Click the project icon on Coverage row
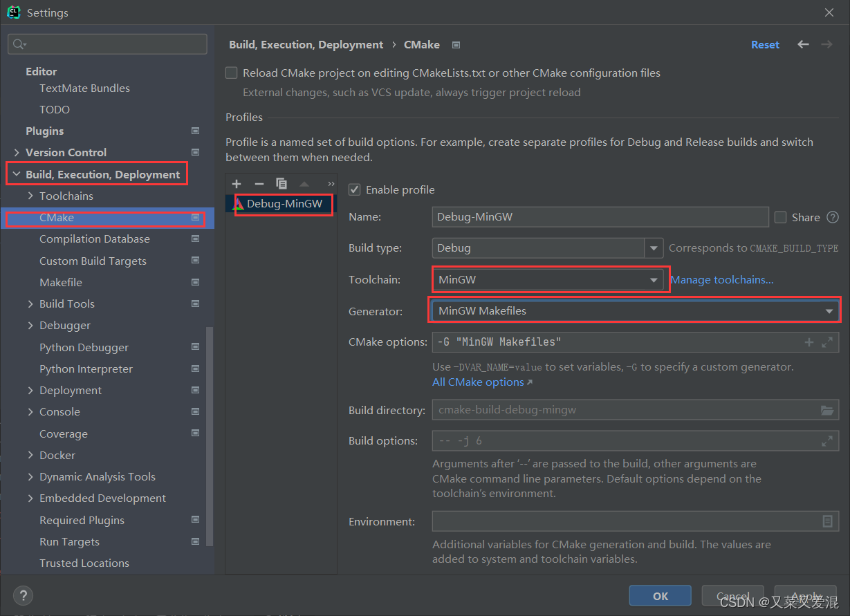This screenshot has height=616, width=850. [196, 433]
